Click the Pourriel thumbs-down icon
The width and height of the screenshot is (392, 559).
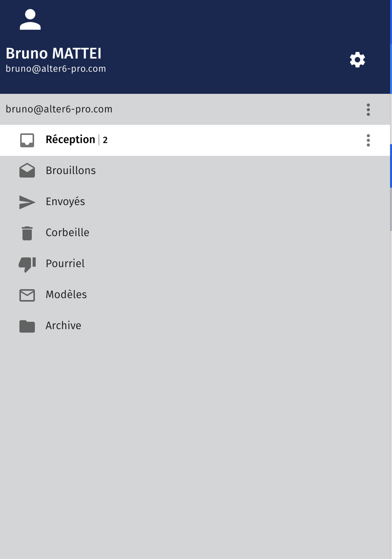27,264
